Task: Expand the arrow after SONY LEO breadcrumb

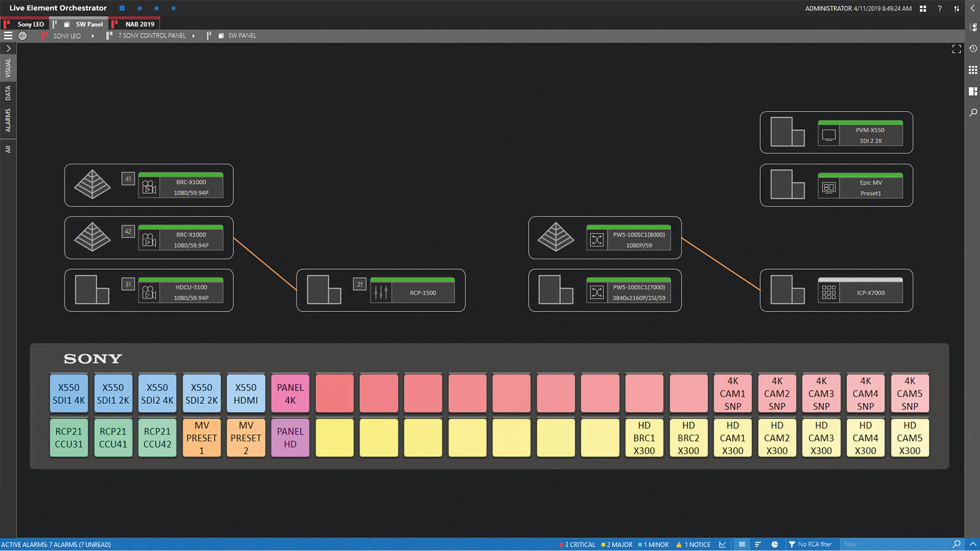Action: point(93,36)
